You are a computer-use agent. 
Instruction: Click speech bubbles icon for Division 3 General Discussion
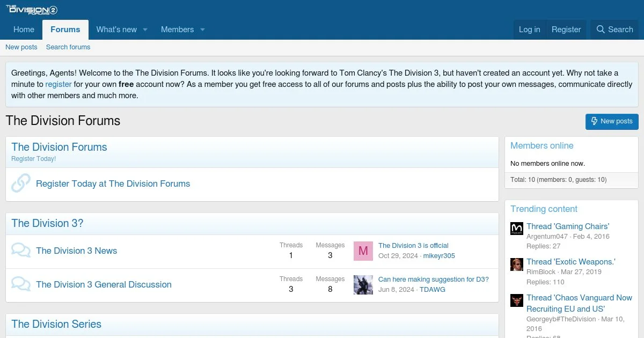tap(21, 284)
